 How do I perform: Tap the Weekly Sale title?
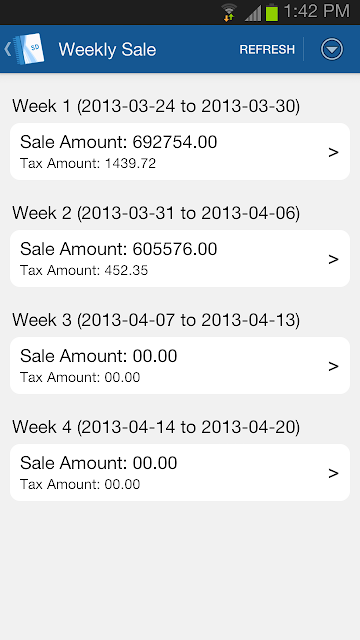[x=107, y=50]
